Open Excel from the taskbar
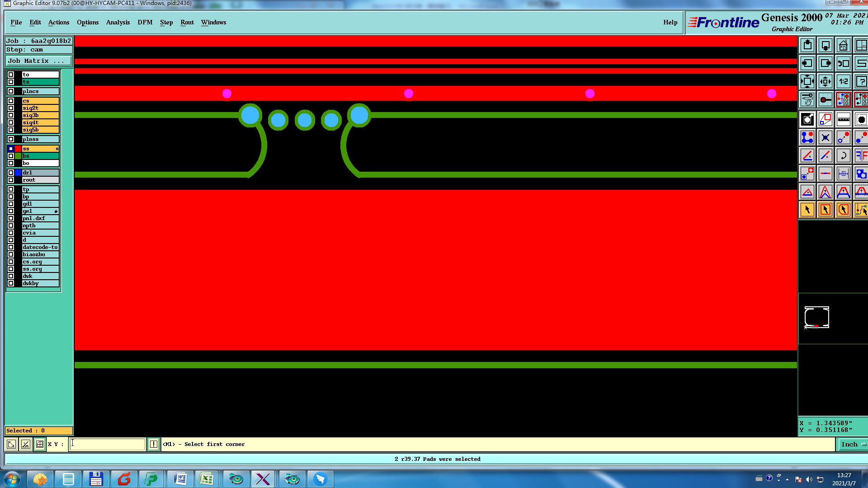 207,479
